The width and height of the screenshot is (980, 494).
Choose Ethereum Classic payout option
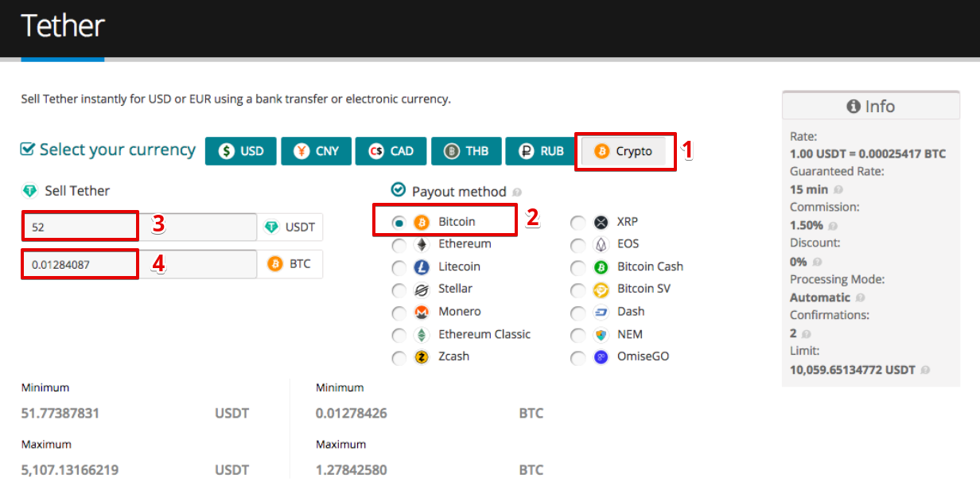[x=399, y=335]
